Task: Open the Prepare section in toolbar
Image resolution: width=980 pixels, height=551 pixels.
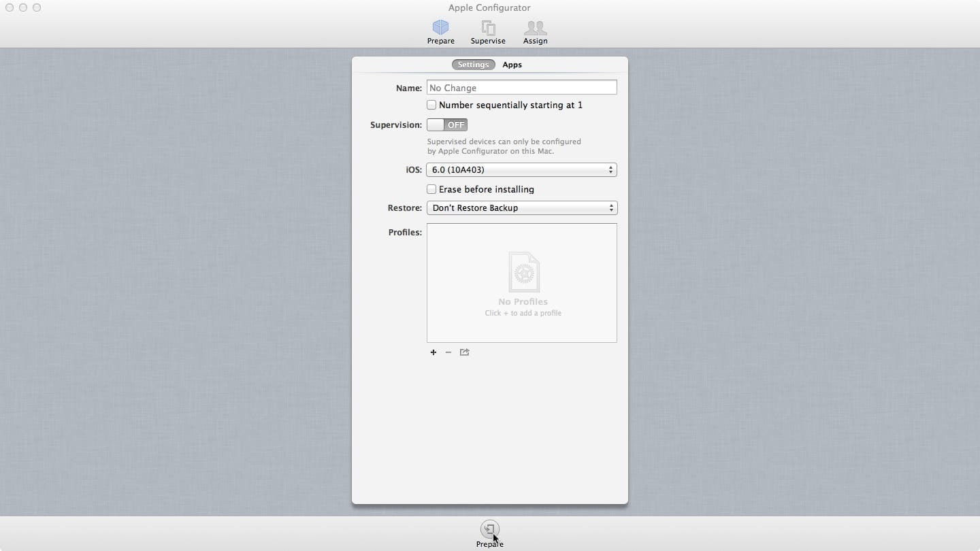Action: click(440, 32)
